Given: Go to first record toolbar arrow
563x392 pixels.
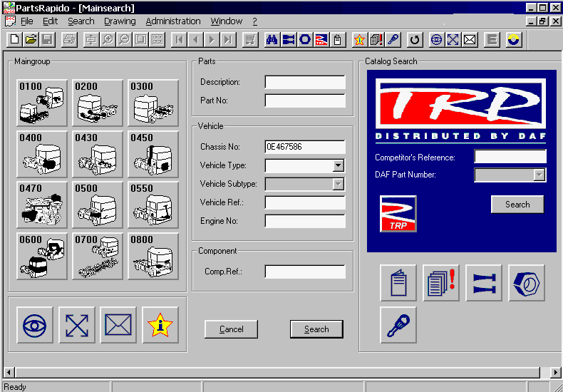Looking at the screenshot, I should click(x=179, y=39).
